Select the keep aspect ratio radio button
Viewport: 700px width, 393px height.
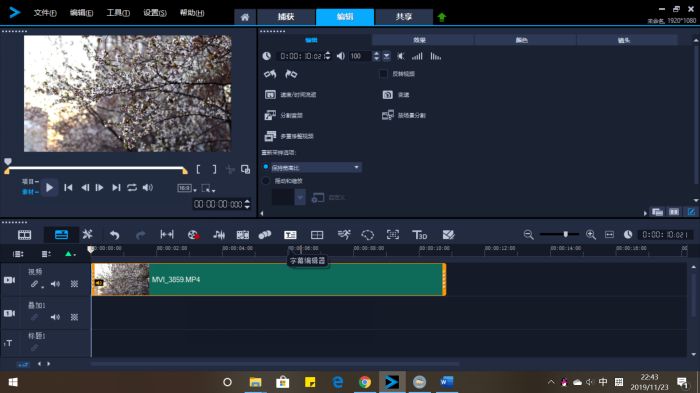pos(266,167)
